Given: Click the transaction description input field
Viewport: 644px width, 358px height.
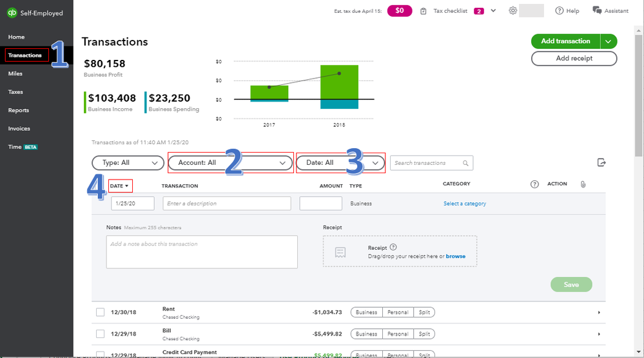Looking at the screenshot, I should tap(226, 203).
